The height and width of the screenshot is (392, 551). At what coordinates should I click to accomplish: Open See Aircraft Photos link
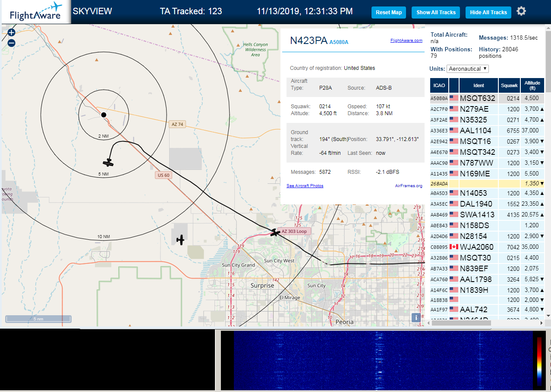click(305, 186)
